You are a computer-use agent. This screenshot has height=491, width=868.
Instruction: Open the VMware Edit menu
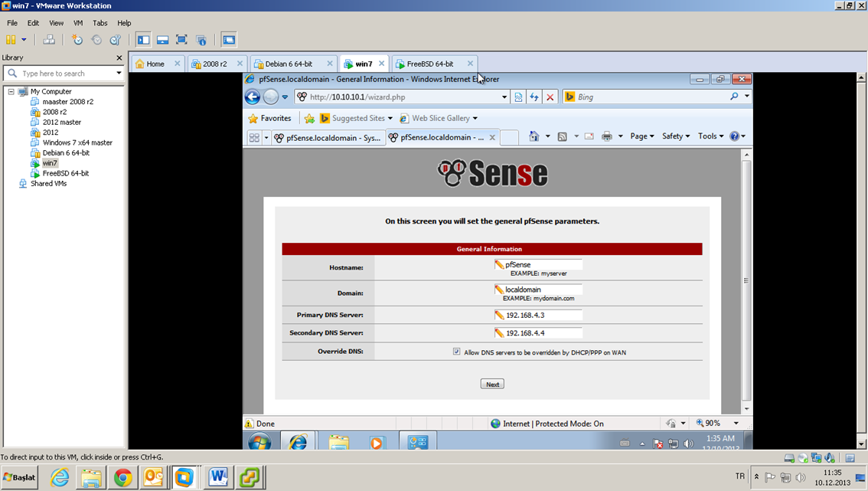[33, 23]
